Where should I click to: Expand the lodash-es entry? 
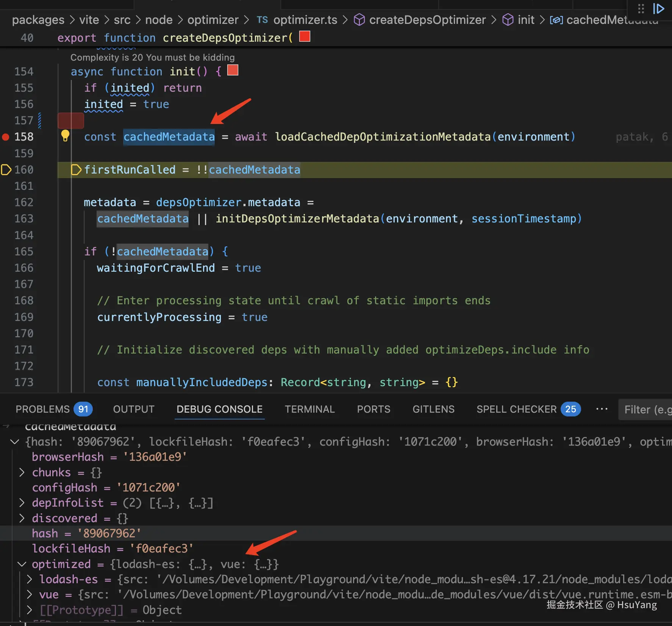[30, 579]
